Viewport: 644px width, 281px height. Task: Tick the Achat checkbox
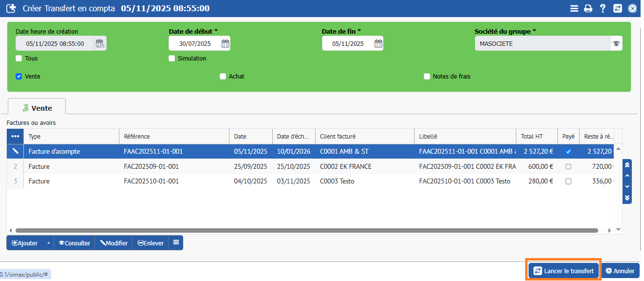click(223, 77)
